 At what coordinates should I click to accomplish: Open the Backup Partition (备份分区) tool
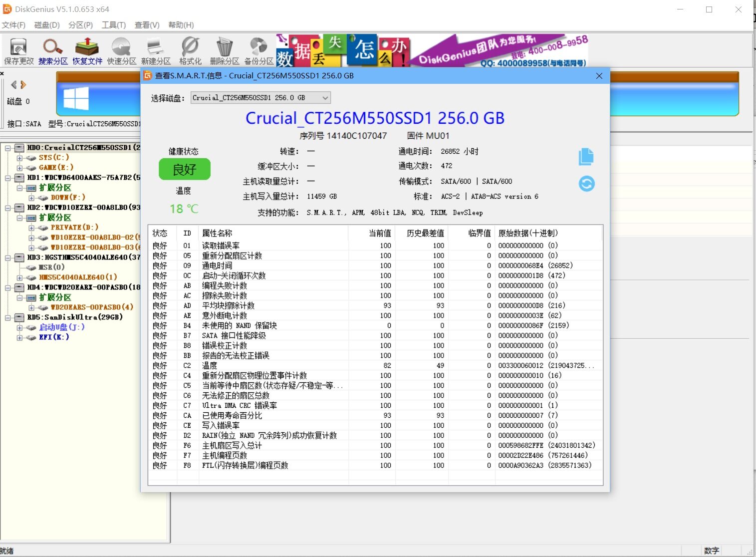tap(258, 50)
